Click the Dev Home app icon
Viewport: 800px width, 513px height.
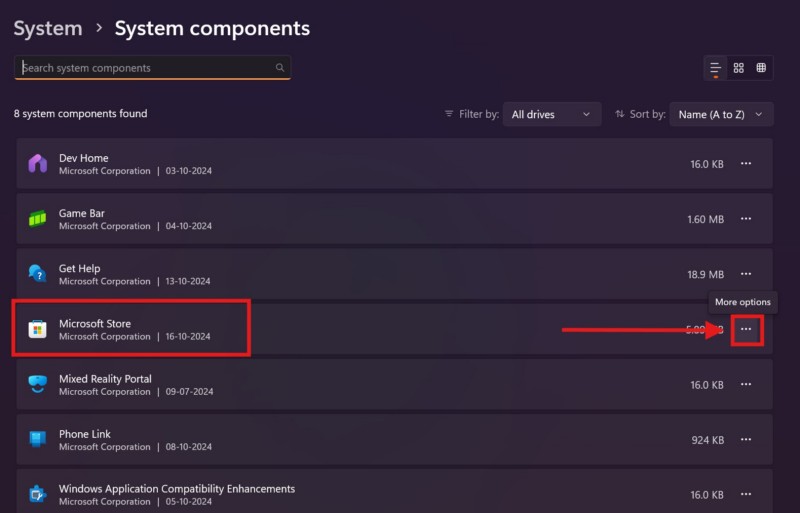pos(38,164)
